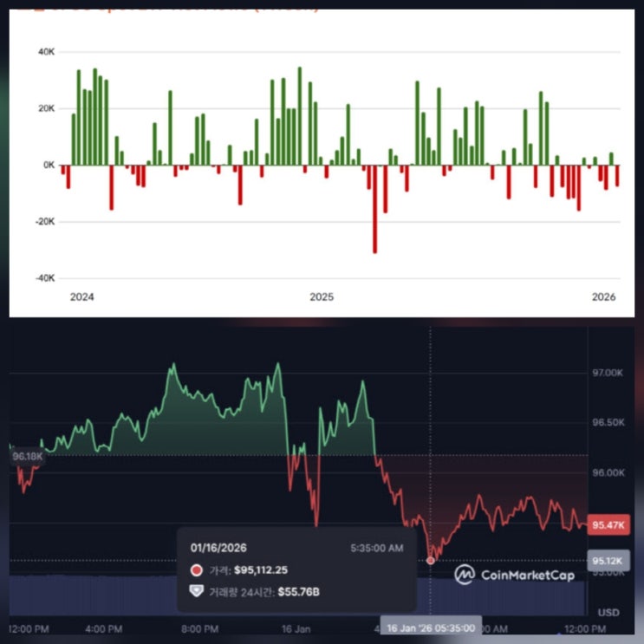644x644 pixels.
Task: Click the 16 Jan '26 05:35:00 time marker
Action: (431, 628)
